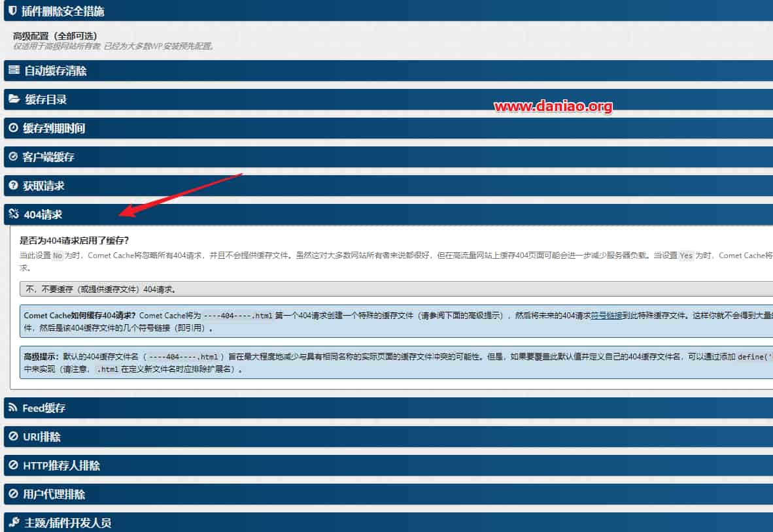Click the 高级配置（全部可选） heading
Image resolution: width=773 pixels, height=532 pixels.
(x=55, y=36)
